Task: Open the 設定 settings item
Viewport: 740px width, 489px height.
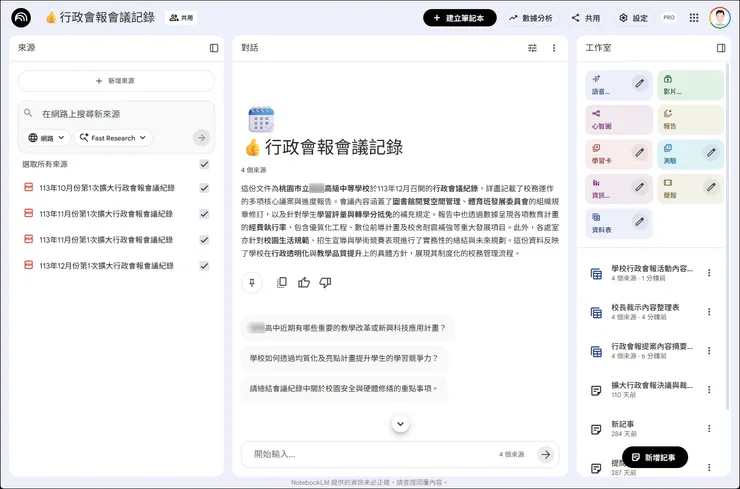Action: pos(634,18)
